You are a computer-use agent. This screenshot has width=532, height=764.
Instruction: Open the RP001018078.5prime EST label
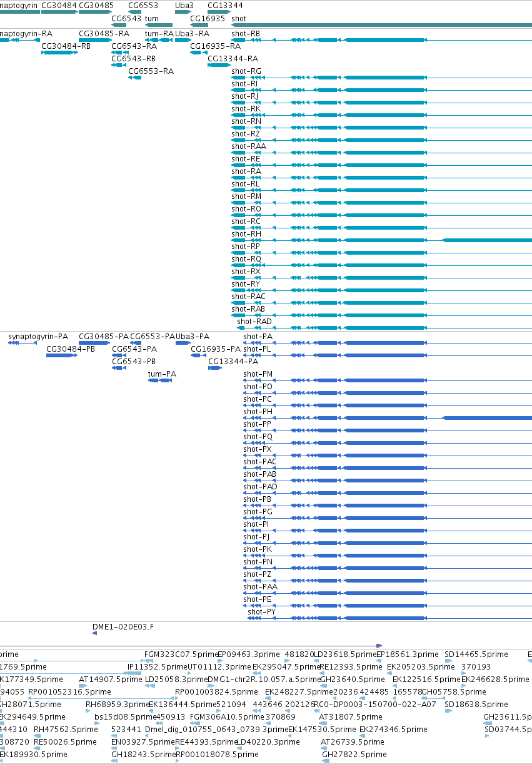[x=217, y=754]
